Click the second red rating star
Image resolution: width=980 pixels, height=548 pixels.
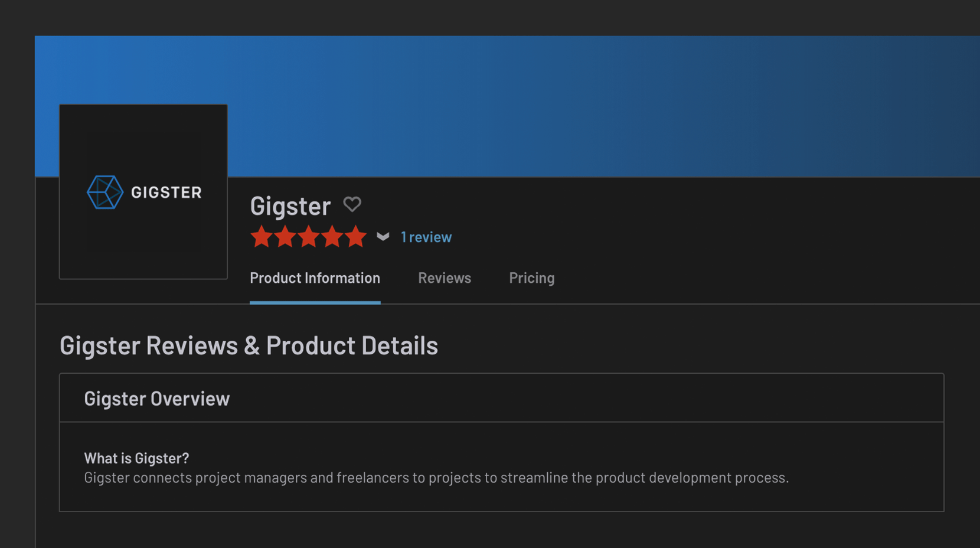pyautogui.click(x=285, y=237)
